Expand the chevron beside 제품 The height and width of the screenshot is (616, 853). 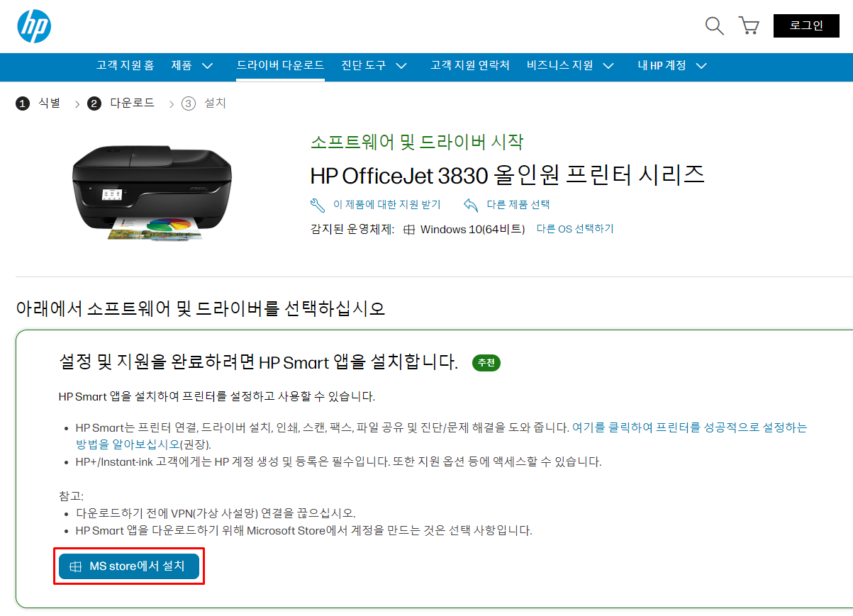pos(208,66)
